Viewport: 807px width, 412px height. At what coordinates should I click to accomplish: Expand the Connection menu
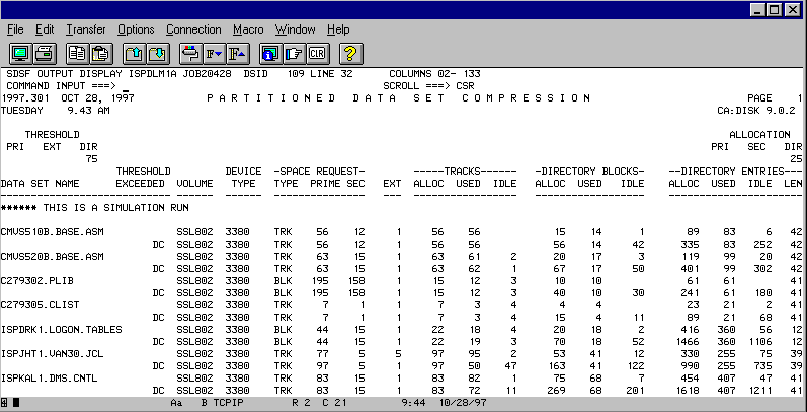(x=194, y=30)
